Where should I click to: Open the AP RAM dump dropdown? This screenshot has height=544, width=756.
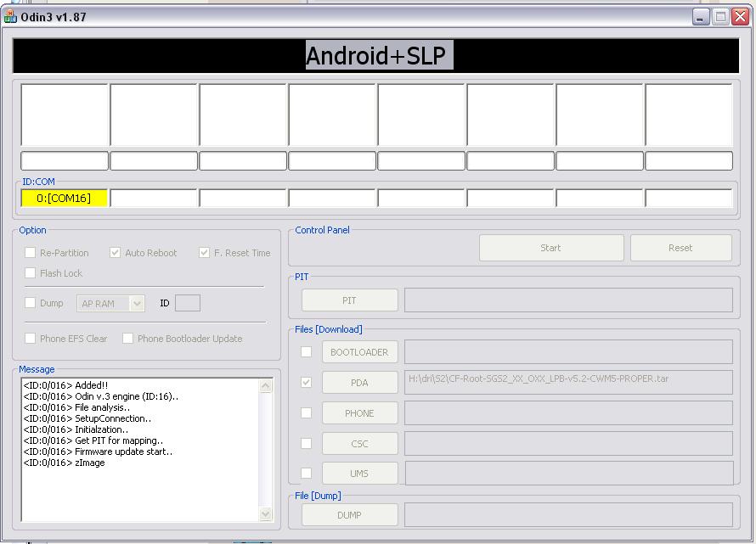click(x=137, y=304)
